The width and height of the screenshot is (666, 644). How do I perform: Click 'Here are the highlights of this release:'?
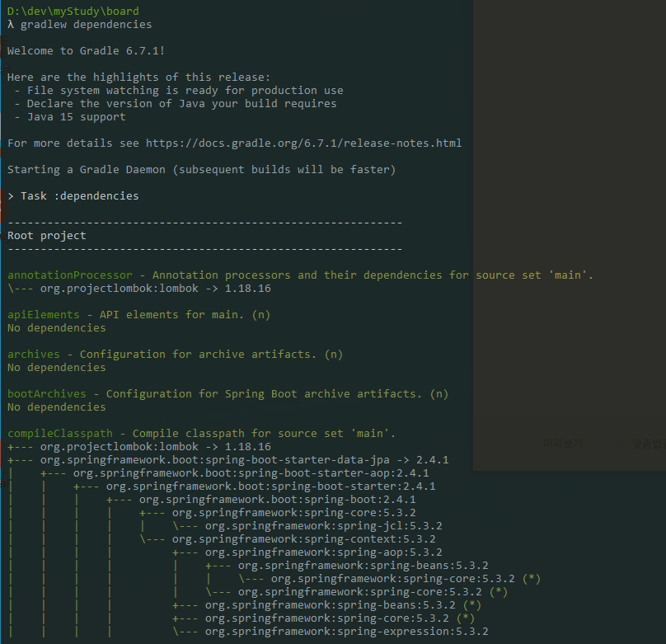pyautogui.click(x=138, y=78)
